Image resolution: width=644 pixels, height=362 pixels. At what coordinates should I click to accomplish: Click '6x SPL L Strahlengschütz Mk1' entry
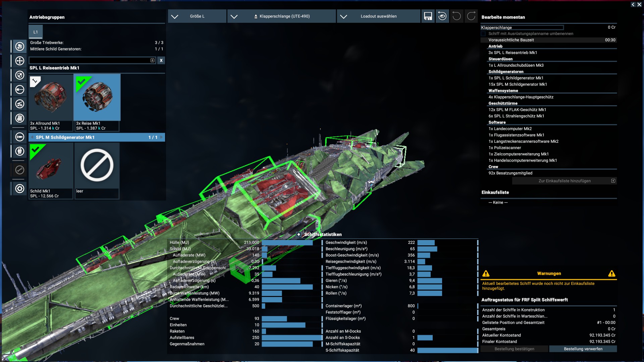516,116
